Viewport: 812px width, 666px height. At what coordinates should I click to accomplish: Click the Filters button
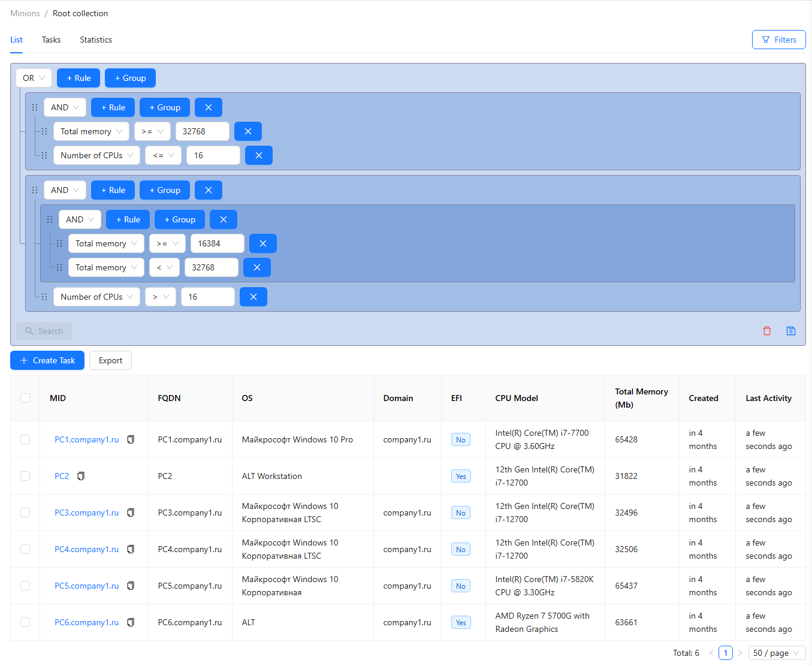click(779, 40)
